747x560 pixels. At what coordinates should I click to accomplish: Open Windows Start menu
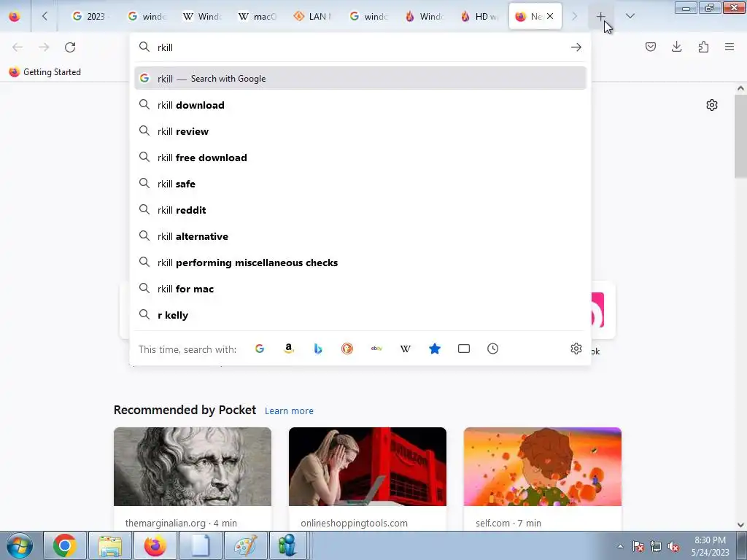click(x=20, y=545)
